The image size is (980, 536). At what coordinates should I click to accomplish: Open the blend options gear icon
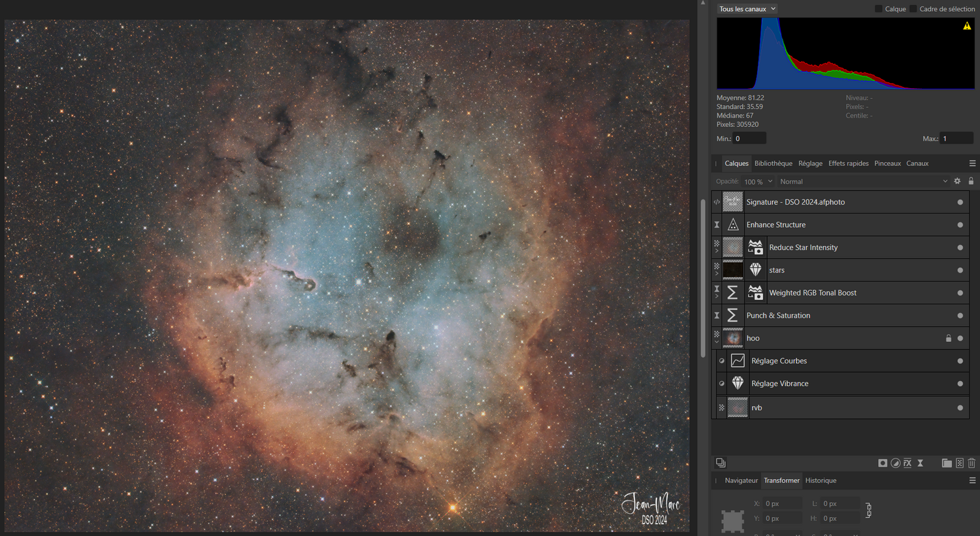tap(958, 181)
